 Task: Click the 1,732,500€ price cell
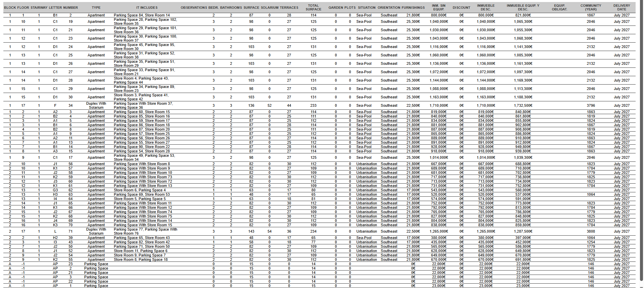523,105
